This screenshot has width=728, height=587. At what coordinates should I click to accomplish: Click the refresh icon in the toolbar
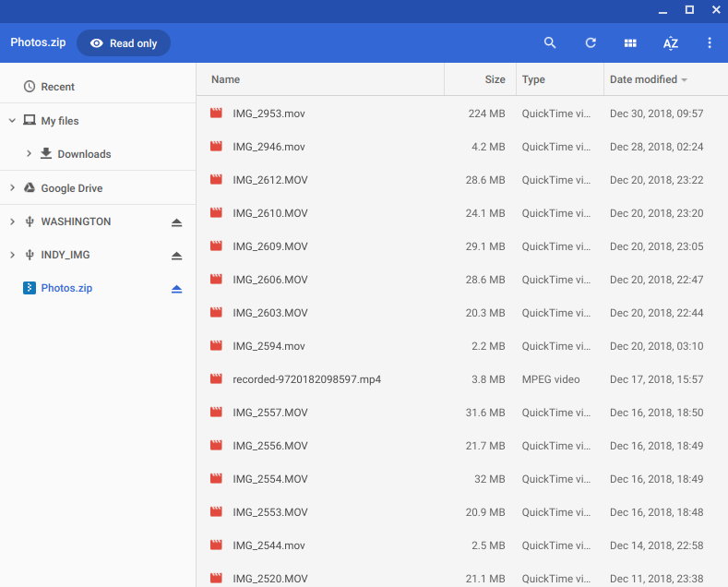click(x=591, y=42)
